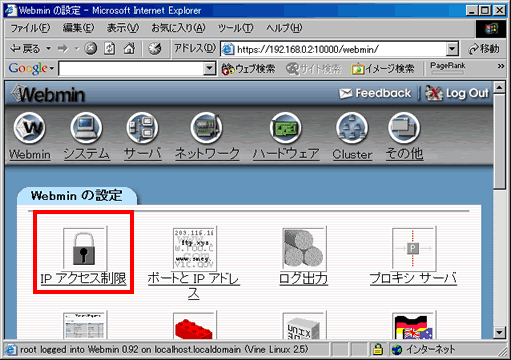Click the Webmin logo in header
Viewport: 511px width, 360px height.
(x=48, y=94)
